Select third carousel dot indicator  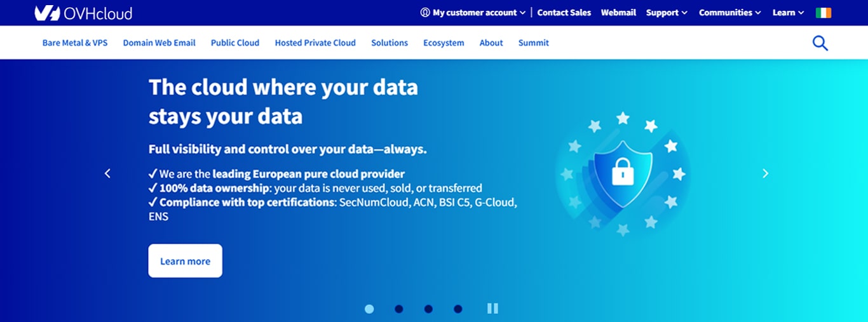[x=428, y=309]
